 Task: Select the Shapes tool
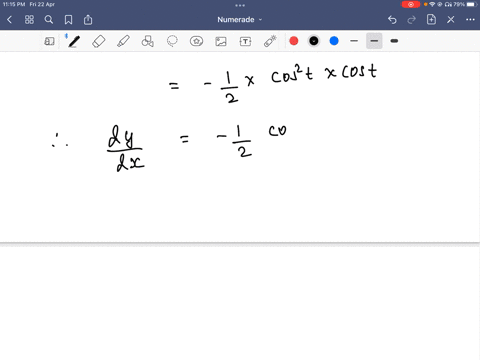pos(148,41)
